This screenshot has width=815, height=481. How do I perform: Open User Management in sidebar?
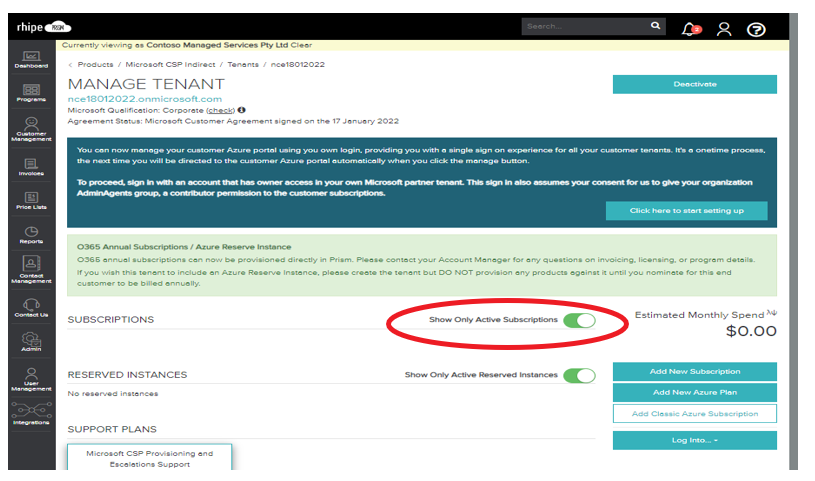coord(31,379)
